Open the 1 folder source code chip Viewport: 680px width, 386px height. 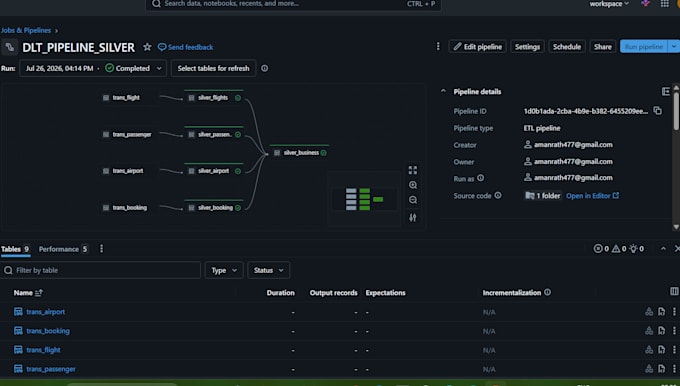pos(543,196)
